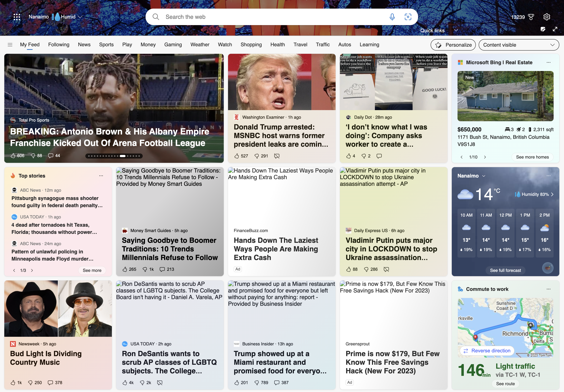
Task: Switch to the Following tab
Action: pyautogui.click(x=59, y=44)
